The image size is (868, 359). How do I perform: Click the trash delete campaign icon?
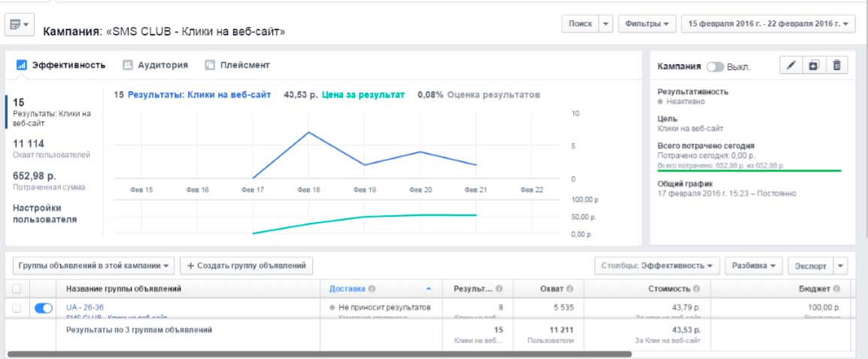[836, 65]
